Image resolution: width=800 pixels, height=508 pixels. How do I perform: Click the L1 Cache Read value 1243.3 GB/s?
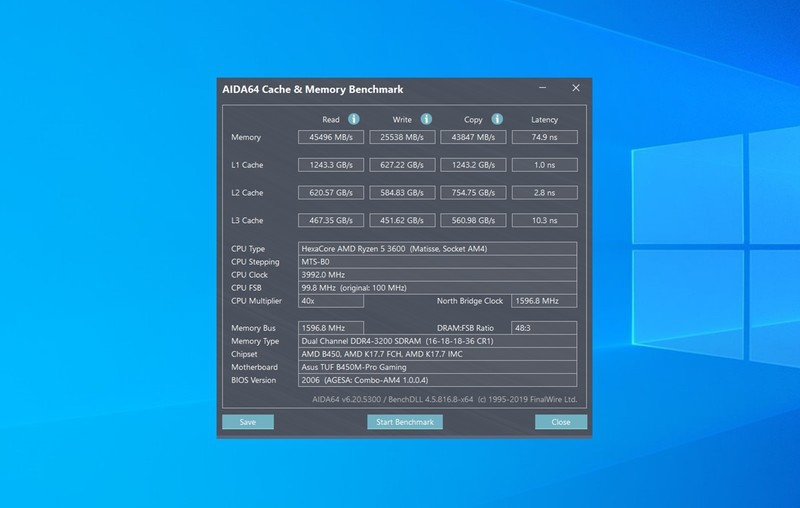(330, 165)
